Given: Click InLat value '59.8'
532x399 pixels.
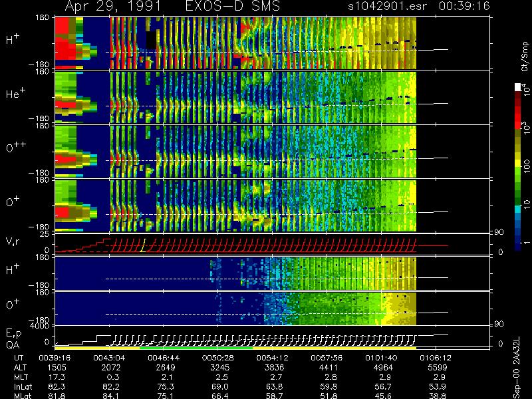Looking at the screenshot, I should (x=329, y=386).
